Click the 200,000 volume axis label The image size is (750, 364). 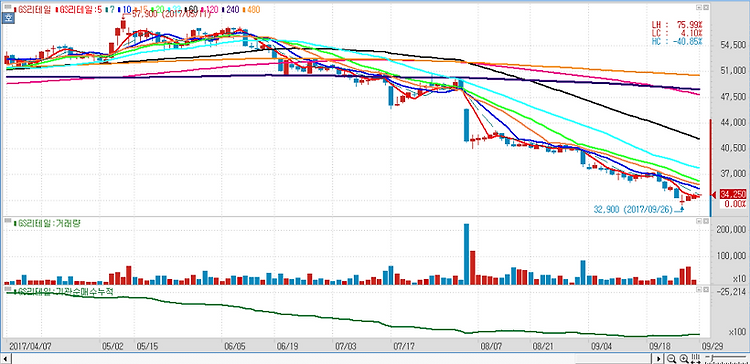coord(730,230)
